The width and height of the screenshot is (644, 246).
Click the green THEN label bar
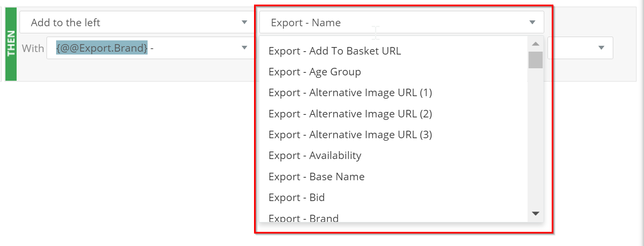tap(11, 44)
